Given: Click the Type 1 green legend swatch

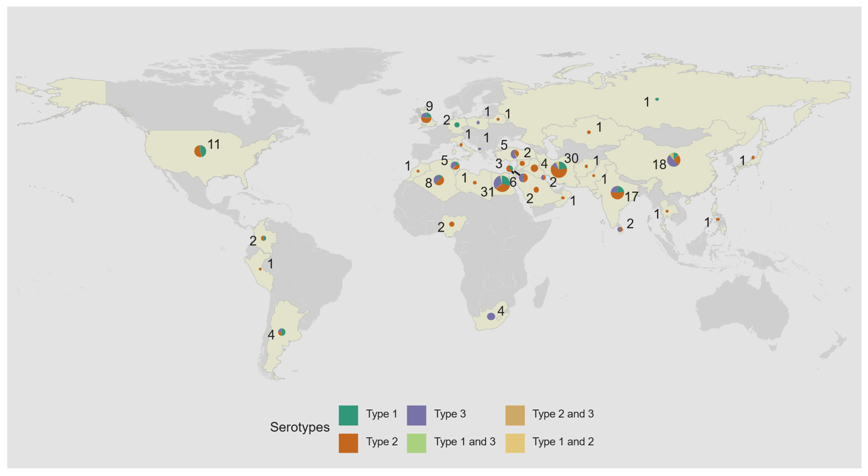Looking at the screenshot, I should [348, 415].
